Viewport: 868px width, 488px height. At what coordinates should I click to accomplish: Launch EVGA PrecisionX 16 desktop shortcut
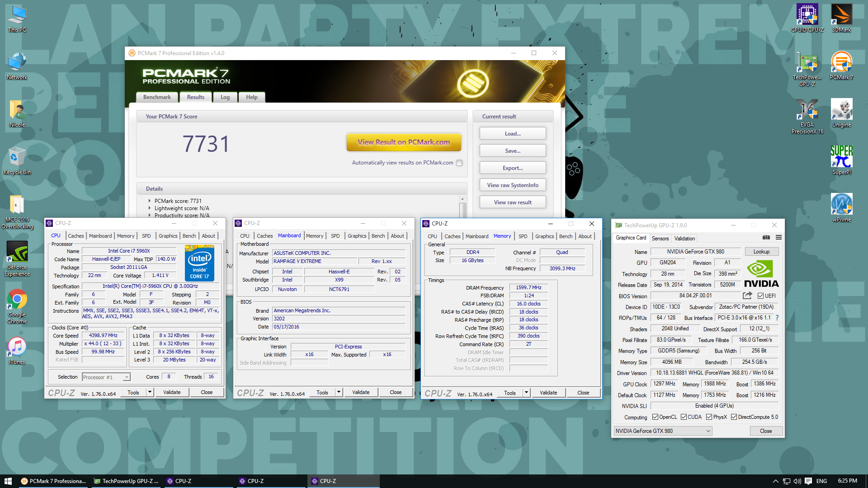pos(807,117)
